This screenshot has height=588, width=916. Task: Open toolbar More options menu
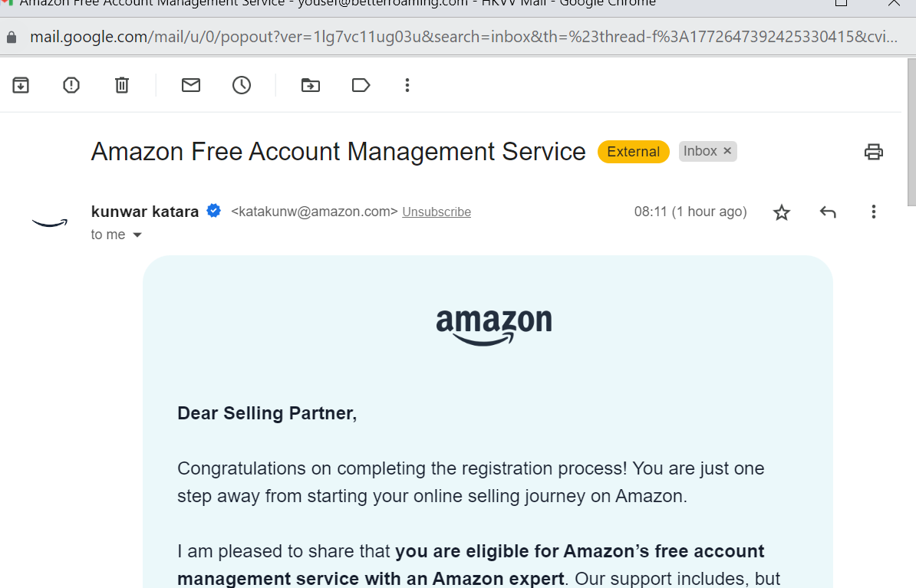[407, 85]
